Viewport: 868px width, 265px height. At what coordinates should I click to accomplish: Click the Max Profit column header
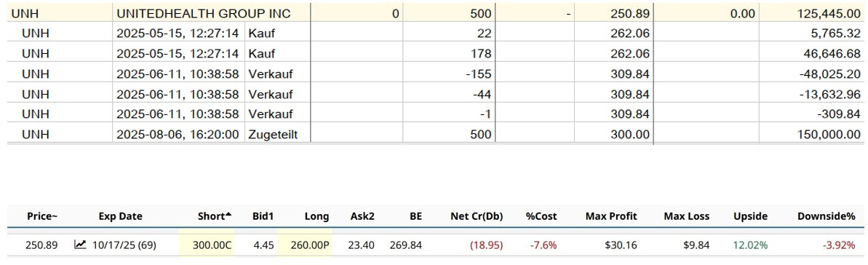(611, 216)
